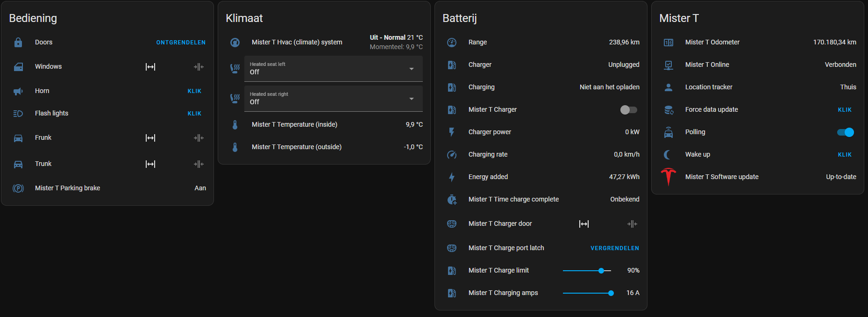This screenshot has height=317, width=868.
Task: Click the Doors lock icon
Action: (x=18, y=43)
